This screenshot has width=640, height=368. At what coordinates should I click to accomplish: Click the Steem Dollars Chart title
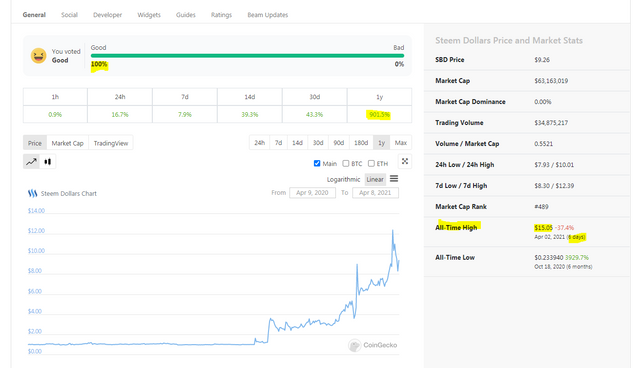pyautogui.click(x=69, y=193)
